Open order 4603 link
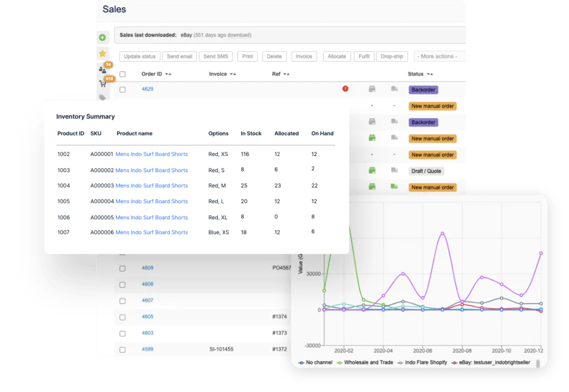569x392 pixels. [147, 333]
